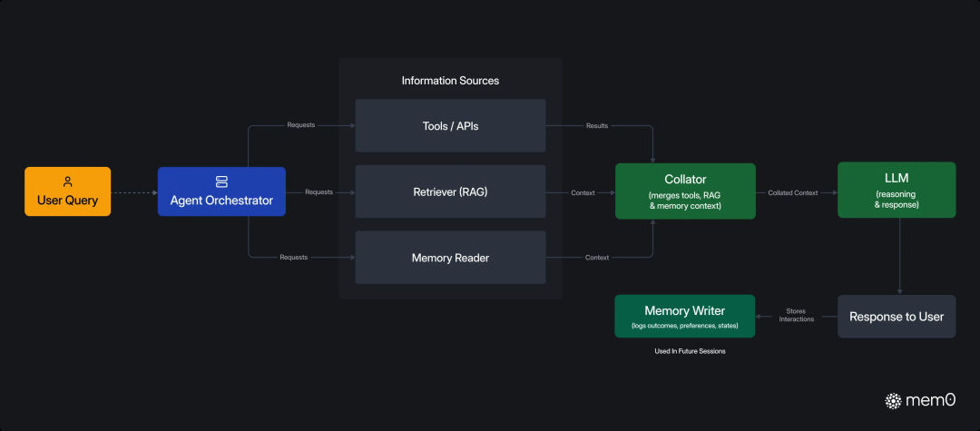The width and height of the screenshot is (980, 431).
Task: Select the Requests label leading to Tools / APIs
Action: (300, 125)
